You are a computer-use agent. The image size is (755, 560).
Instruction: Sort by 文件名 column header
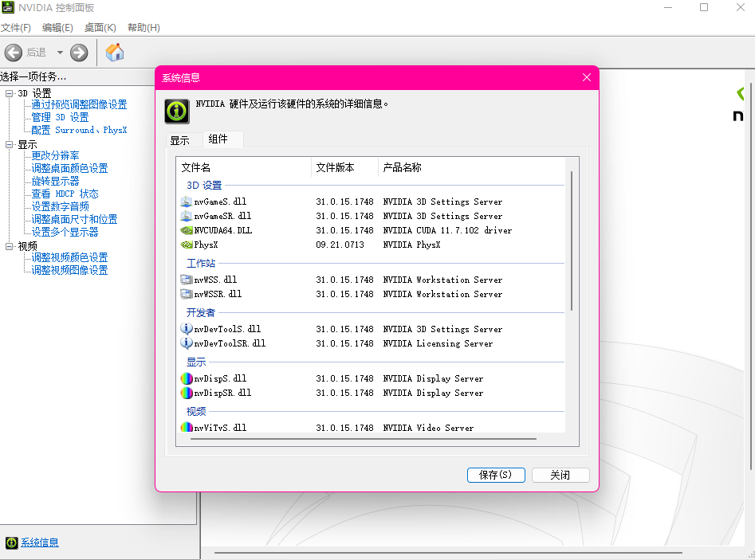coord(244,167)
